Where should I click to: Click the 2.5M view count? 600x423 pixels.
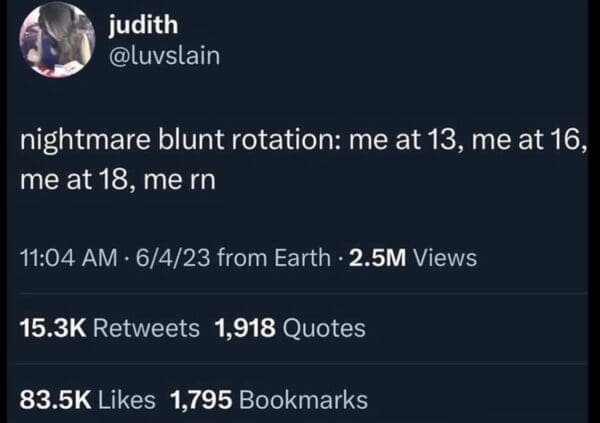[378, 258]
